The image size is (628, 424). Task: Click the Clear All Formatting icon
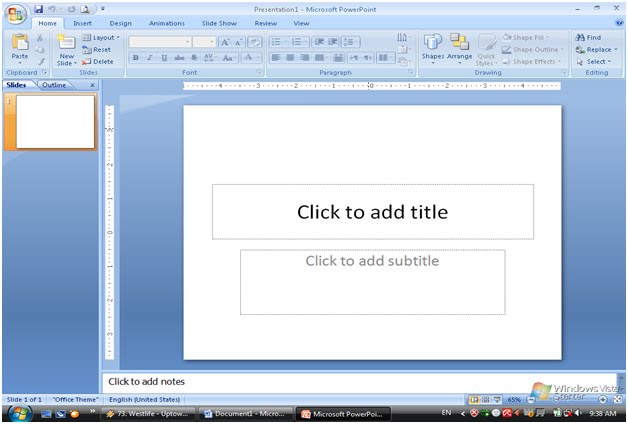[x=254, y=42]
